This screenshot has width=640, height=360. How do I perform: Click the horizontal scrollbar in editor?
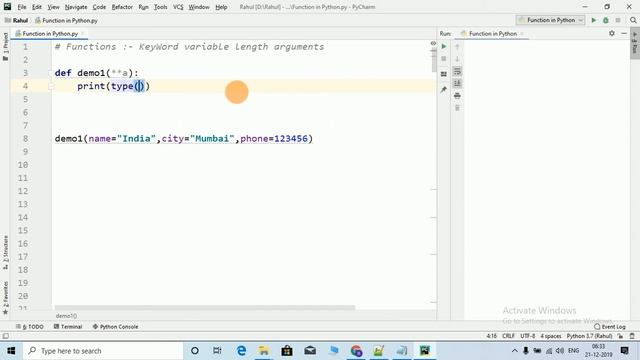(x=205, y=307)
